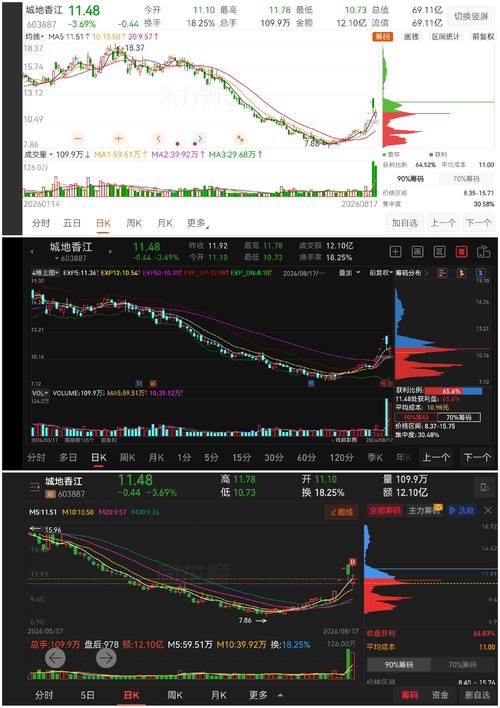
Task: Click the list icon left of 城地香江 603887
Action: [x=35, y=487]
